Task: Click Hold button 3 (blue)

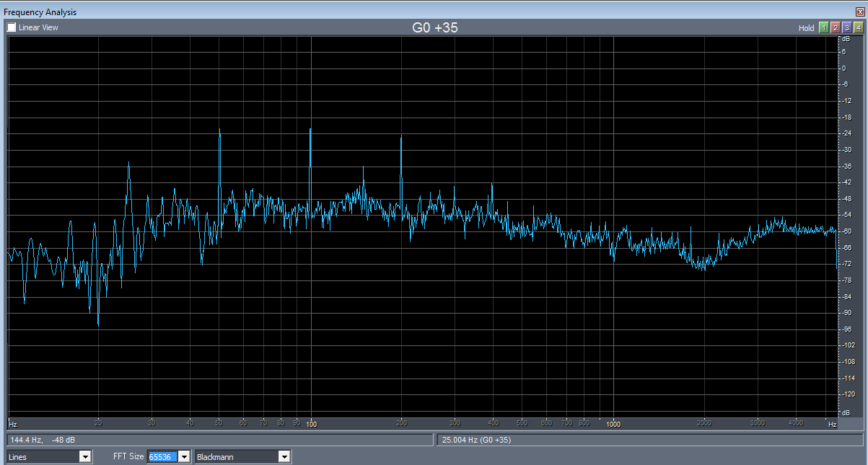Action: click(846, 28)
